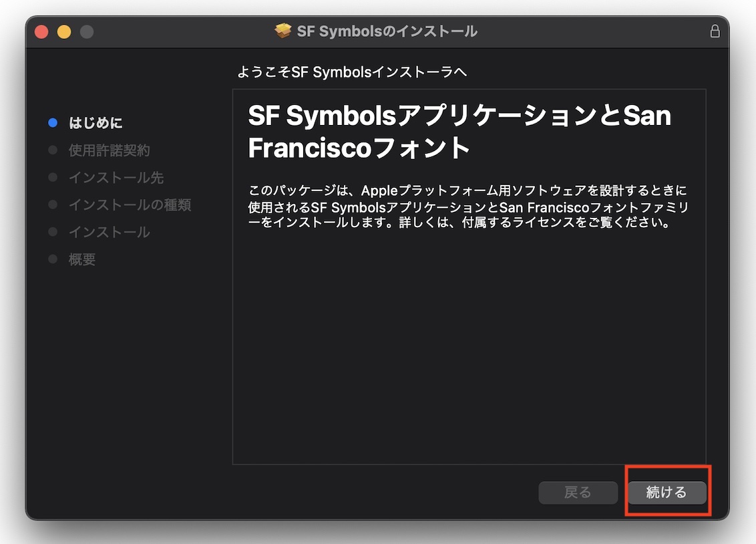Image resolution: width=756 pixels, height=544 pixels.
Task: Click the lock icon in title bar
Action: (x=715, y=31)
